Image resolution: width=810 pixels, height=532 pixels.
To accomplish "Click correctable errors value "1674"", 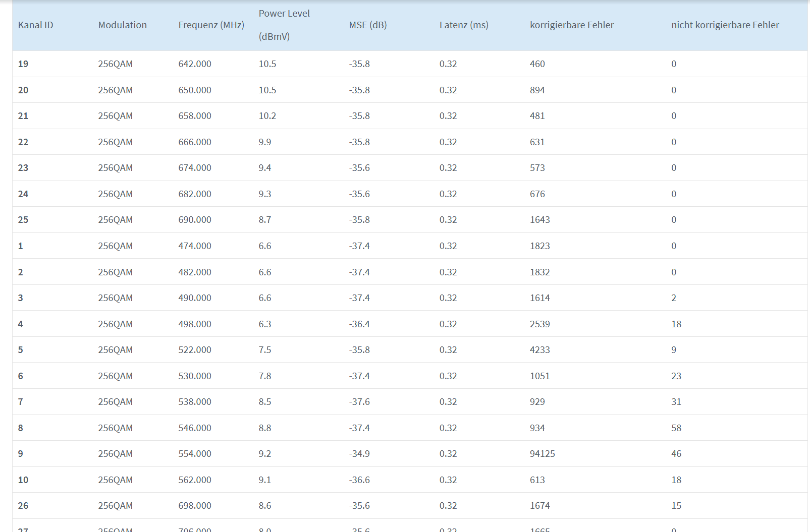I will (x=540, y=506).
